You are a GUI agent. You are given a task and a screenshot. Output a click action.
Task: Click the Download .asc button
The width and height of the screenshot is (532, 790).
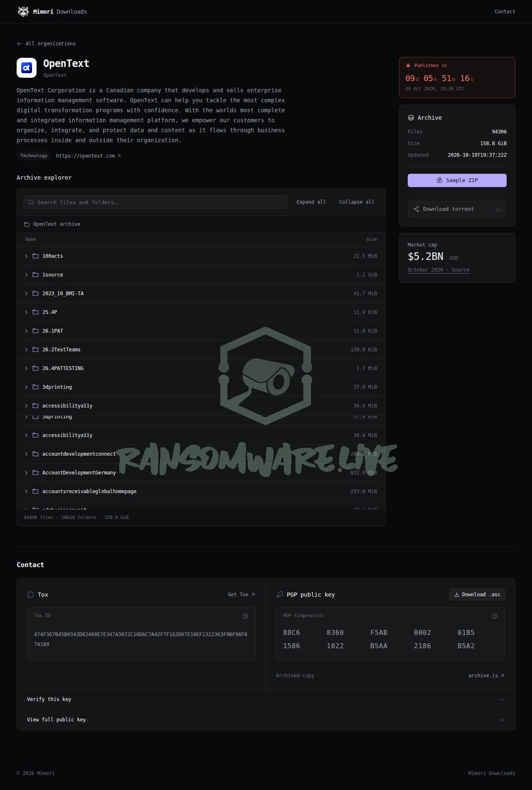(477, 595)
